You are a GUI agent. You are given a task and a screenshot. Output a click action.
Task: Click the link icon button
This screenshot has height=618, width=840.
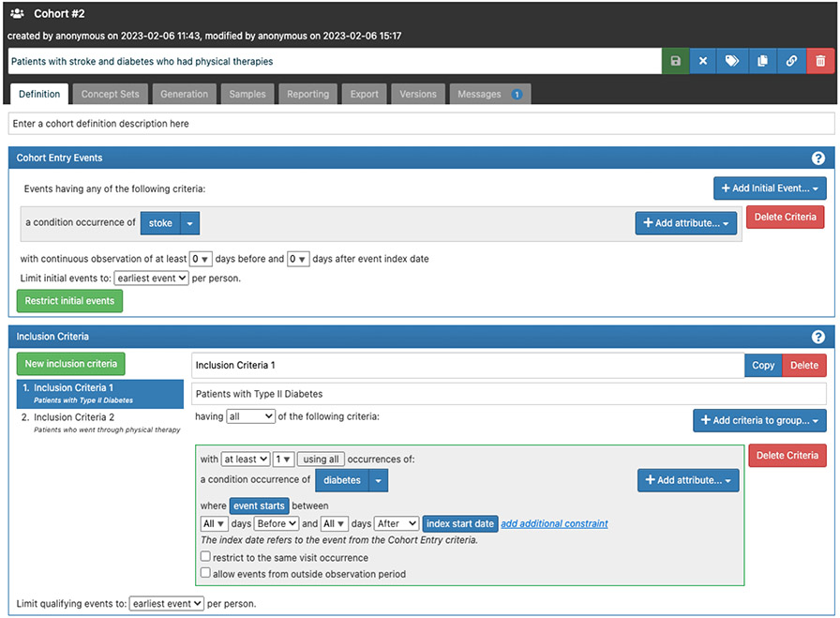tap(791, 61)
